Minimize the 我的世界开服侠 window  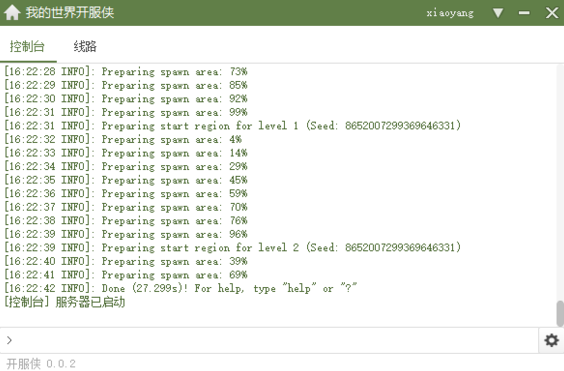click(524, 13)
